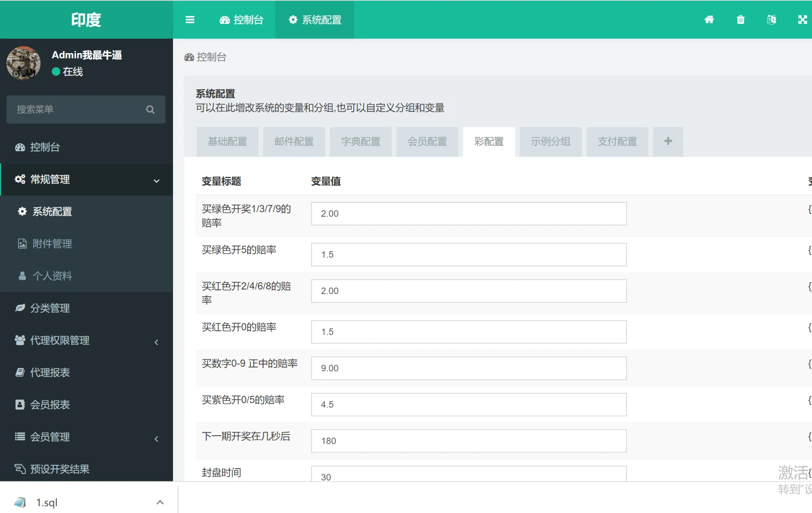The width and height of the screenshot is (812, 513).
Task: Click the home icon in top bar
Action: pyautogui.click(x=709, y=19)
